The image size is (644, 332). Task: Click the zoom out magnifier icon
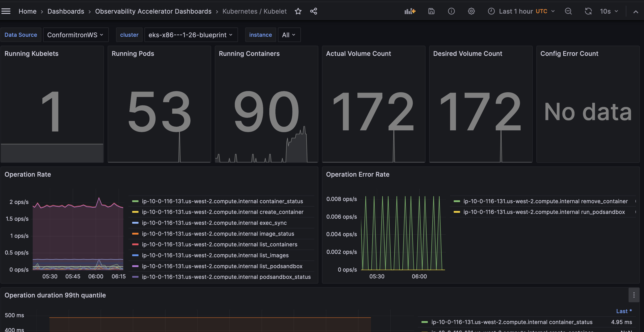(568, 11)
